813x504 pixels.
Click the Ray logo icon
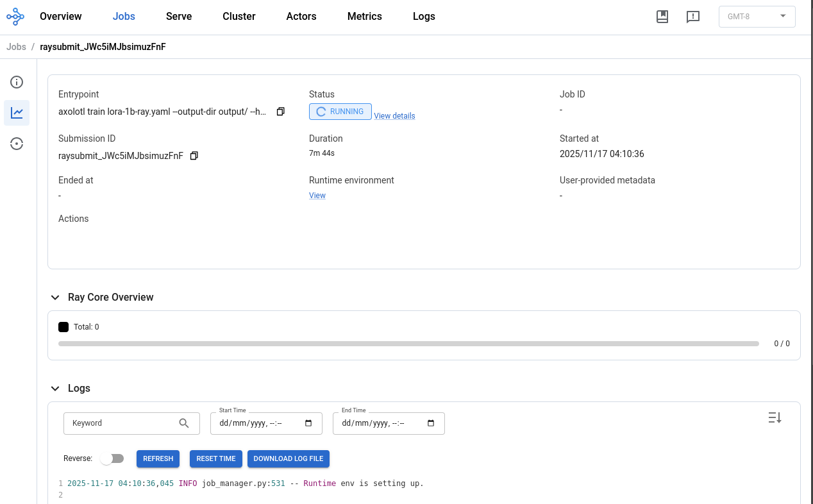(15, 17)
